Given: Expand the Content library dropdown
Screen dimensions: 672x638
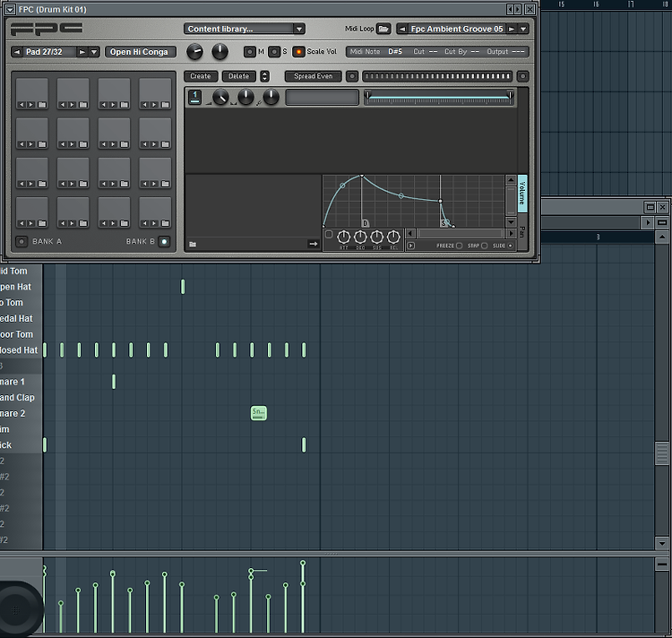Looking at the screenshot, I should (x=299, y=30).
